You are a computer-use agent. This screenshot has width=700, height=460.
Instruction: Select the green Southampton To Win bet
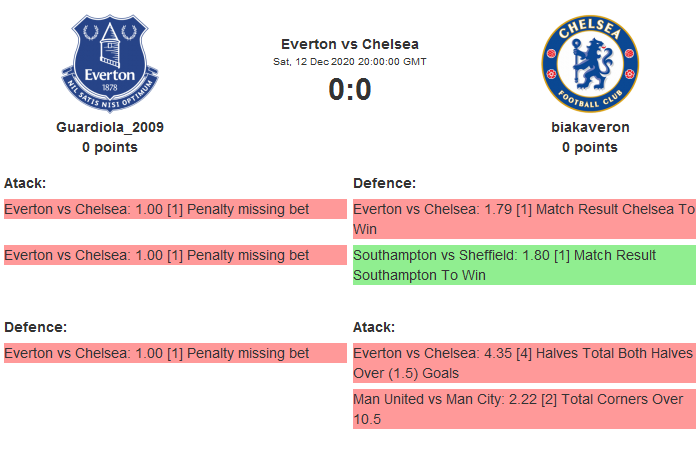point(524,265)
